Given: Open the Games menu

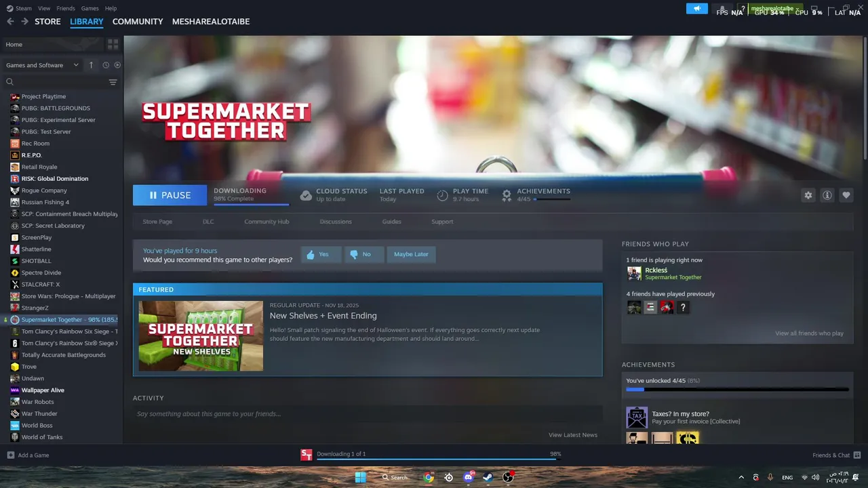Looking at the screenshot, I should tap(90, 8).
